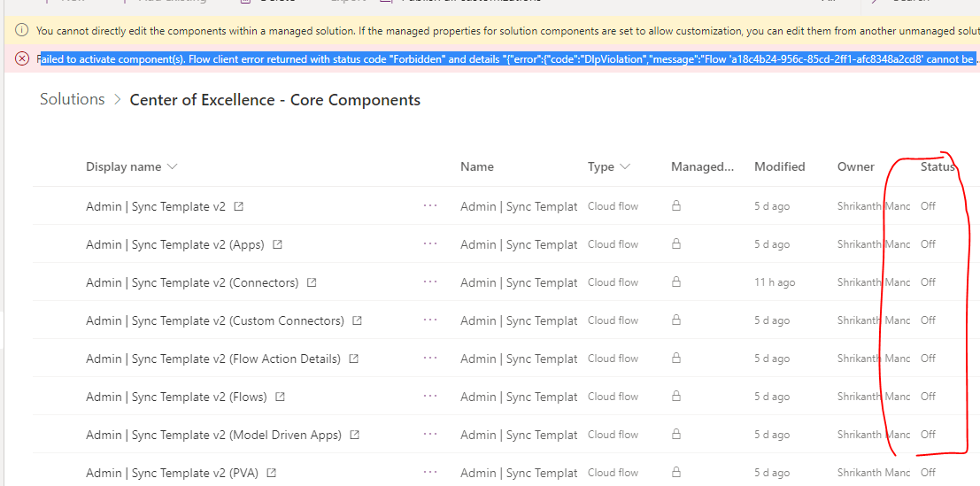
Task: Click Name cell in (Flow Action Details) row
Action: 519,359
